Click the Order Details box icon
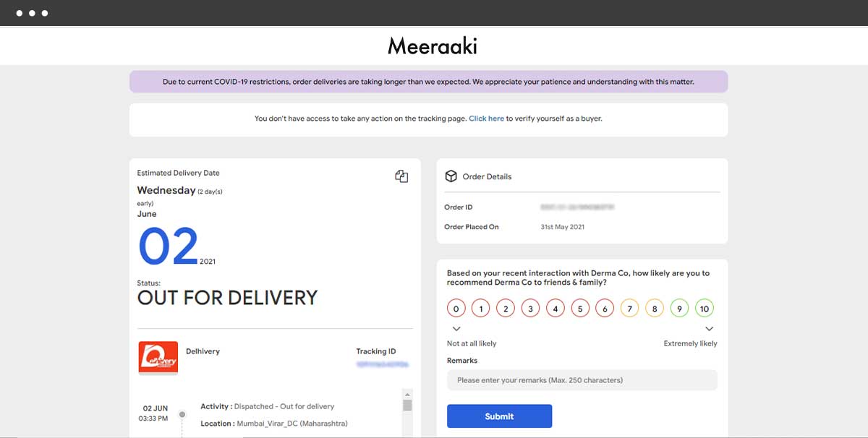The height and width of the screenshot is (438, 868). click(451, 176)
